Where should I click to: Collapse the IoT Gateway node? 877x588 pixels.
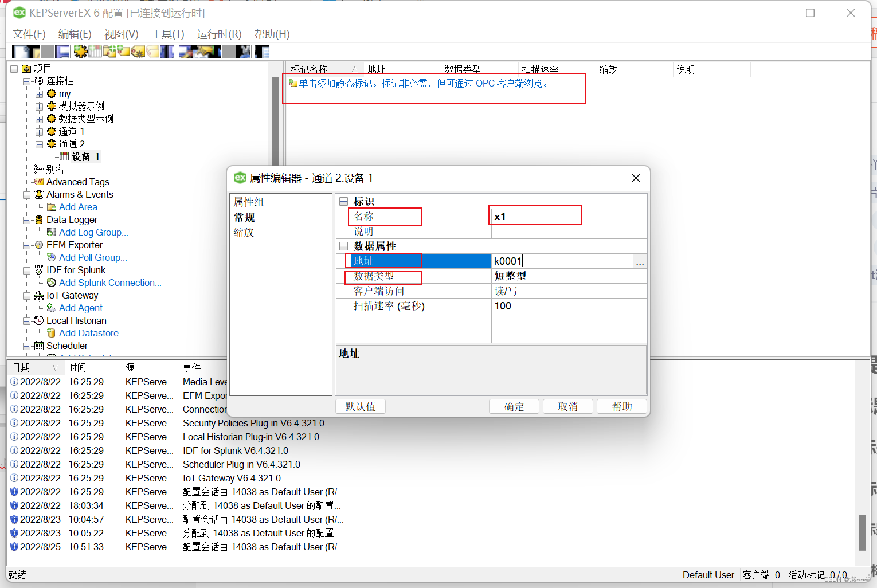26,295
